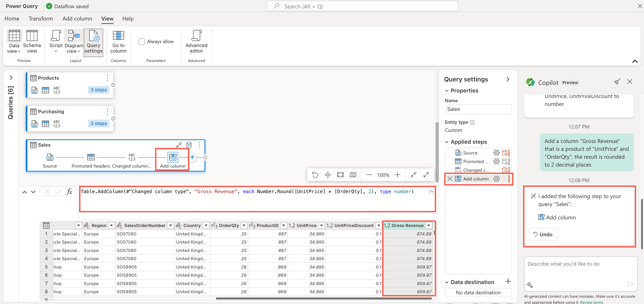Viewport: 644px width, 304px height.
Task: Click the Gross Revenue column filter toggle
Action: pos(429,225)
